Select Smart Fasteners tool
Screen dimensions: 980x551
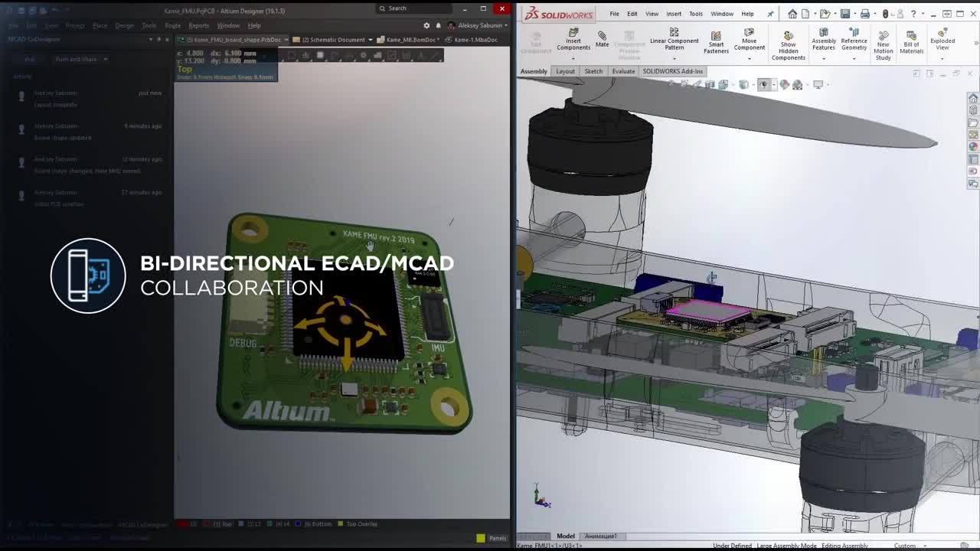tap(716, 42)
